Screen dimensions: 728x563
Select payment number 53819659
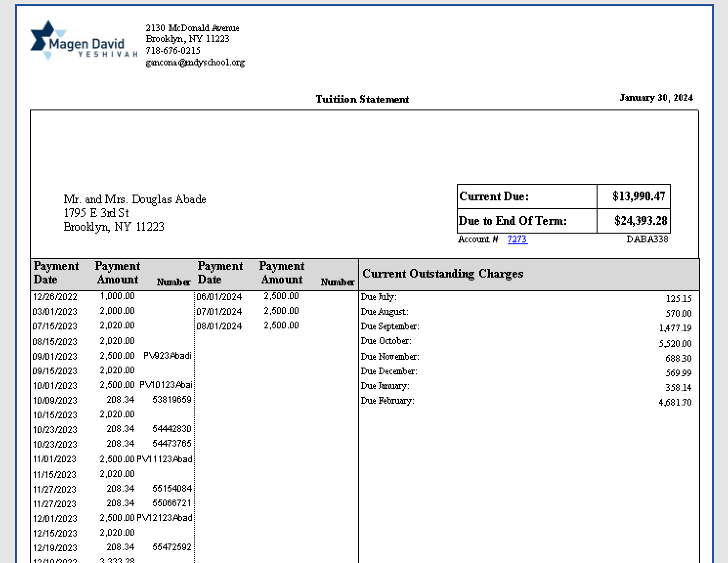pos(172,399)
